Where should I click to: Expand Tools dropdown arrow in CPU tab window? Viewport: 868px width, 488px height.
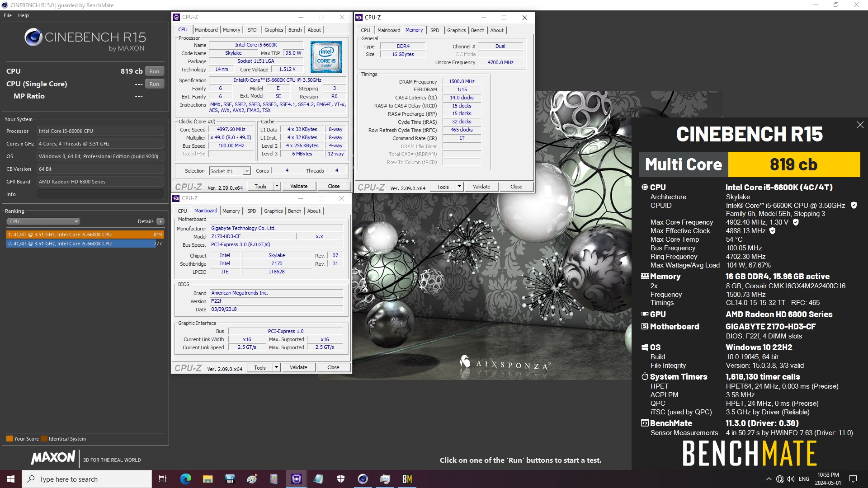point(277,187)
